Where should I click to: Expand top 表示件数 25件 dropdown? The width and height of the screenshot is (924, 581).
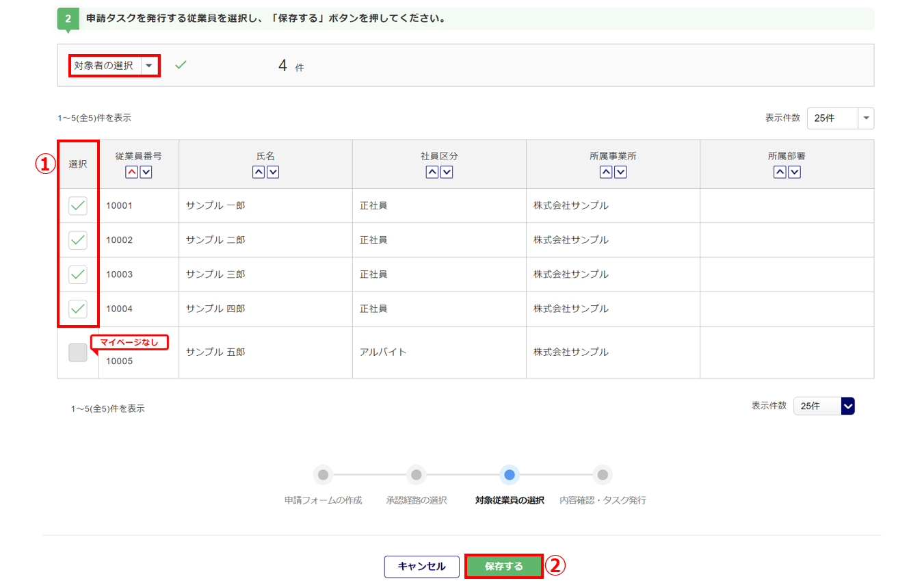coord(840,118)
